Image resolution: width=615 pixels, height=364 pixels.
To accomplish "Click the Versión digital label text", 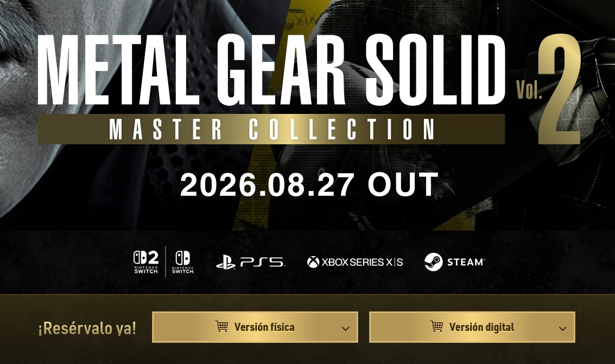I will [481, 327].
